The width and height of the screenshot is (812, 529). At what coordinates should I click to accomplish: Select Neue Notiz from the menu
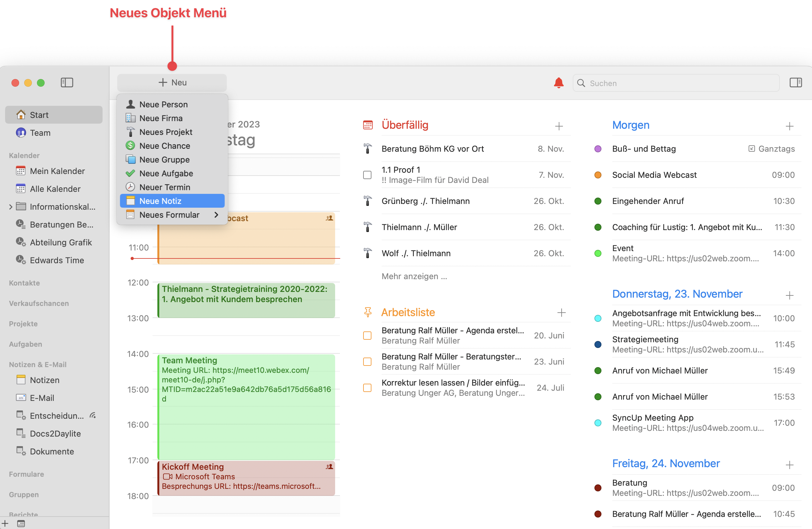coord(160,201)
